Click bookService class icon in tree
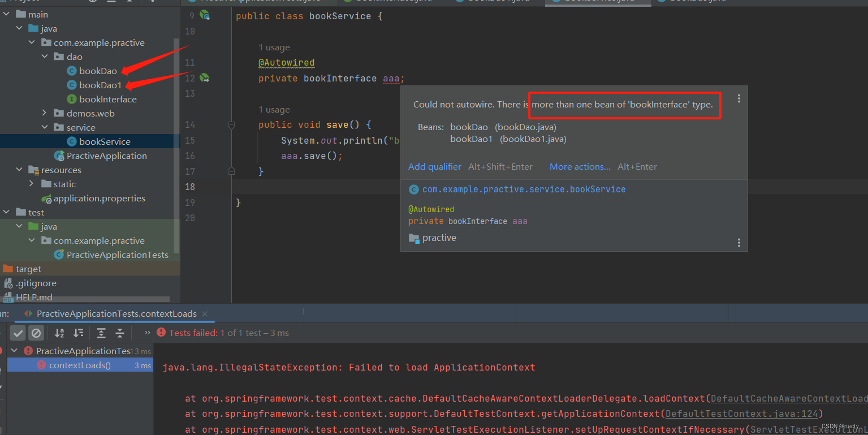 (x=72, y=141)
